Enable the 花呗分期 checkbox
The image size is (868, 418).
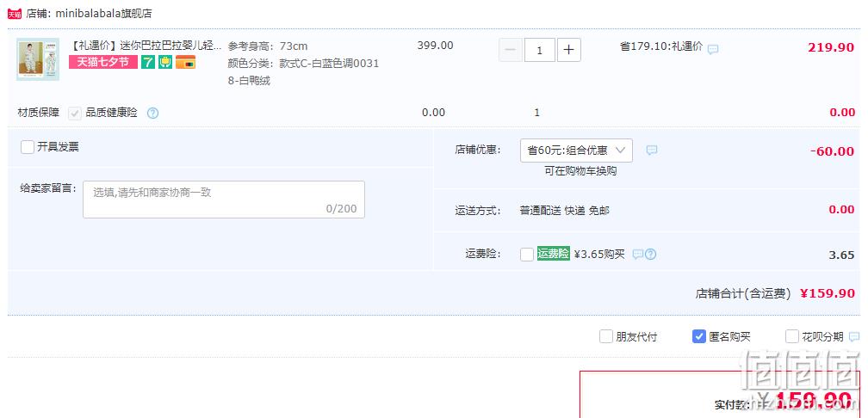792,336
